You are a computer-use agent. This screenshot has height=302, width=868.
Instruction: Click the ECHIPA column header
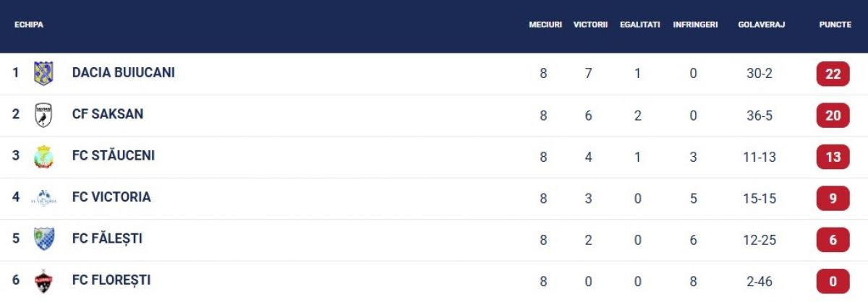(29, 25)
